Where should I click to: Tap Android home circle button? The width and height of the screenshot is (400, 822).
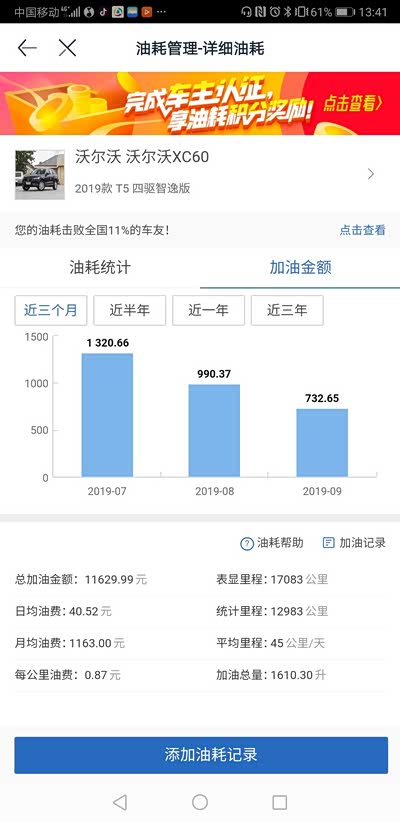(200, 802)
